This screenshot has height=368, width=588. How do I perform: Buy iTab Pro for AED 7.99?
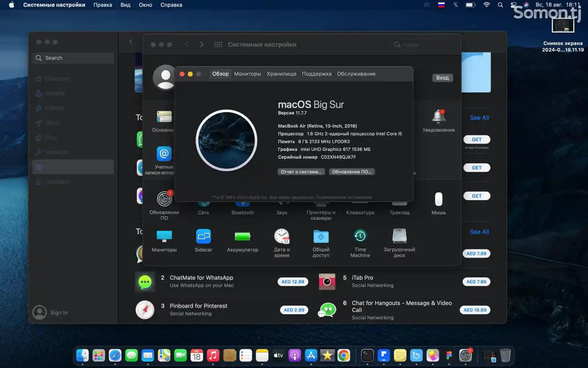tap(476, 282)
